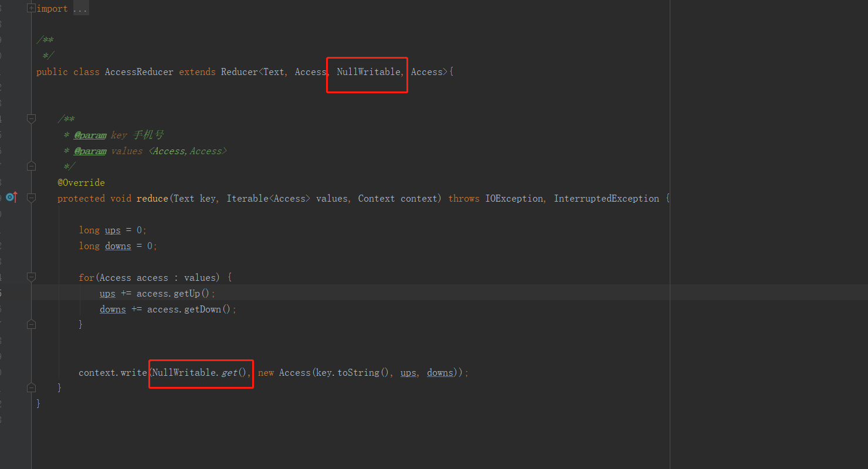Viewport: 868px width, 469px height.
Task: Click the fold end marker below getDown line
Action: click(x=31, y=324)
